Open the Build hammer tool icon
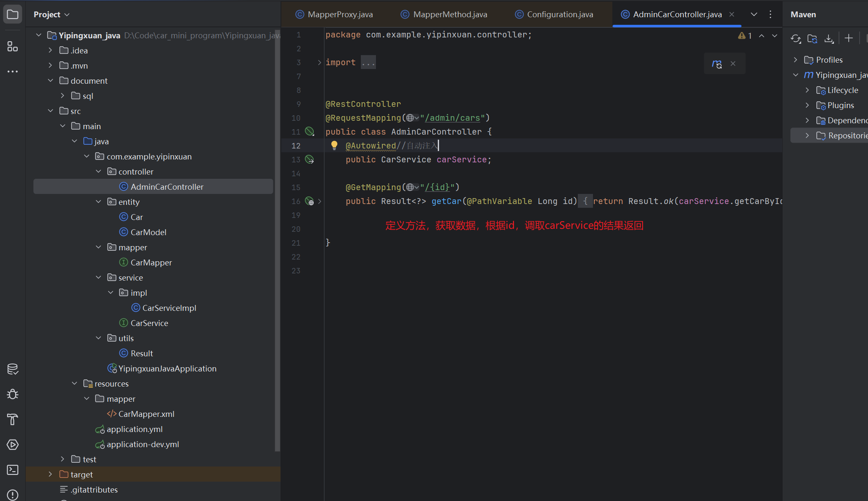This screenshot has width=868, height=501. point(13,419)
